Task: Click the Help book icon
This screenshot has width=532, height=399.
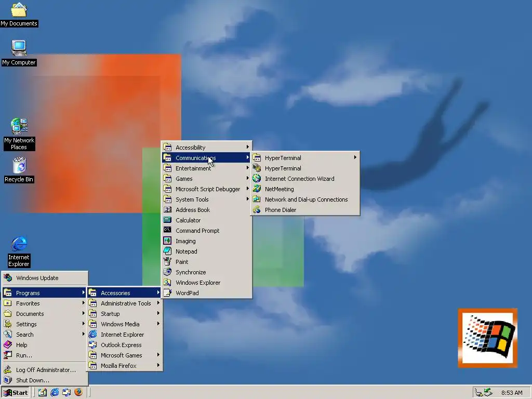Action: pos(8,345)
